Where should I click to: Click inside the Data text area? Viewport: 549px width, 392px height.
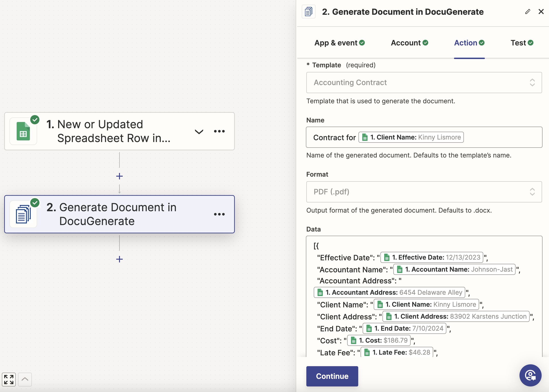click(424, 296)
